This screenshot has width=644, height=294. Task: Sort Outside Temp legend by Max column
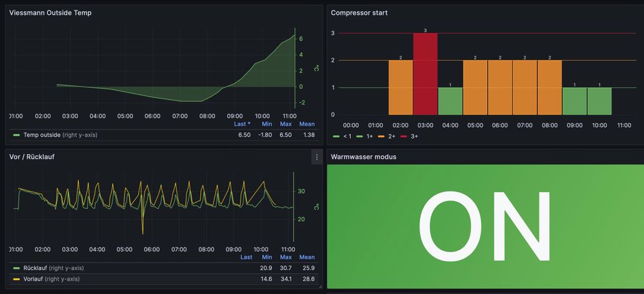pyautogui.click(x=286, y=124)
